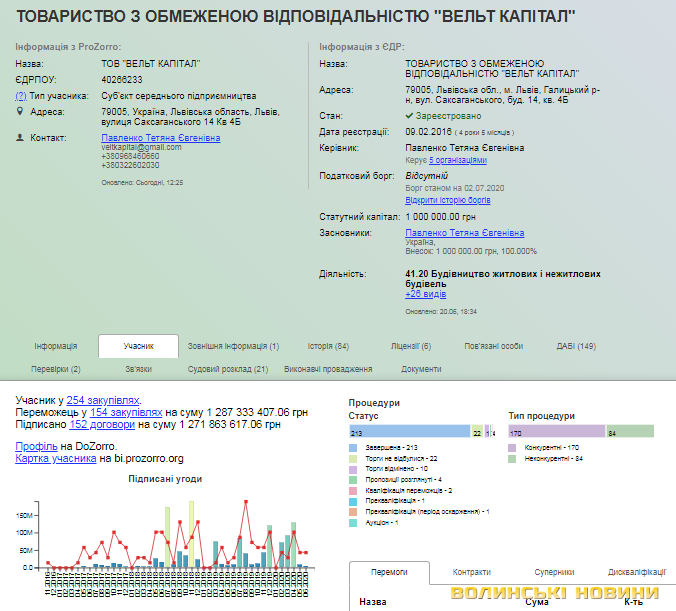This screenshot has height=611, width=676.
Task: Click the blue Завершена legend square
Action: pos(352,447)
